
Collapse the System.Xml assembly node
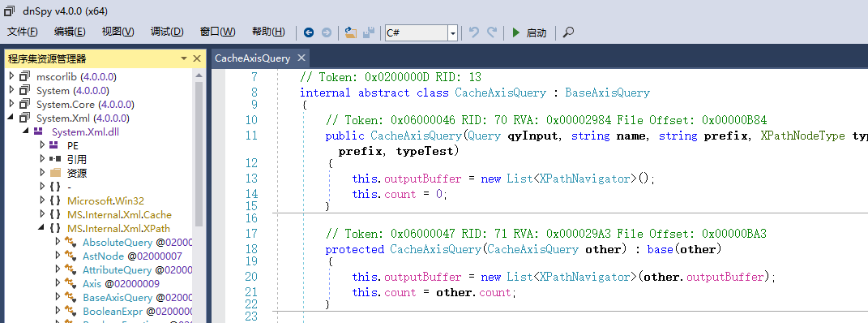click(x=11, y=118)
